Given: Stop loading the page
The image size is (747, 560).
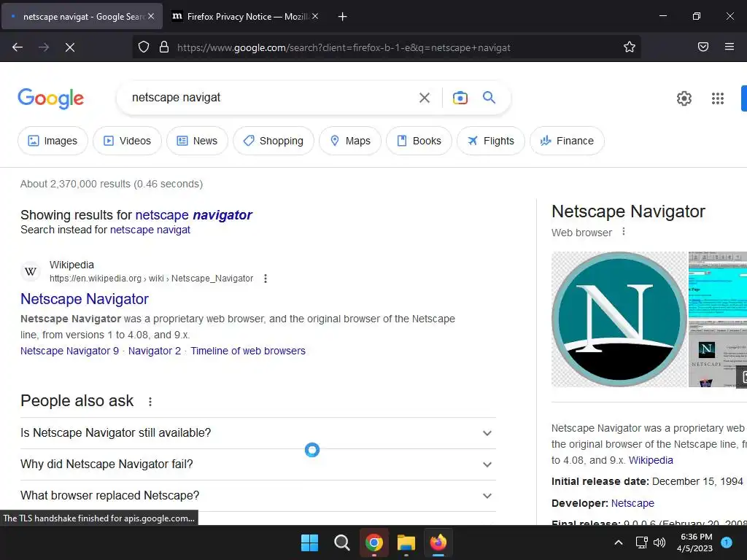Looking at the screenshot, I should click(x=70, y=47).
